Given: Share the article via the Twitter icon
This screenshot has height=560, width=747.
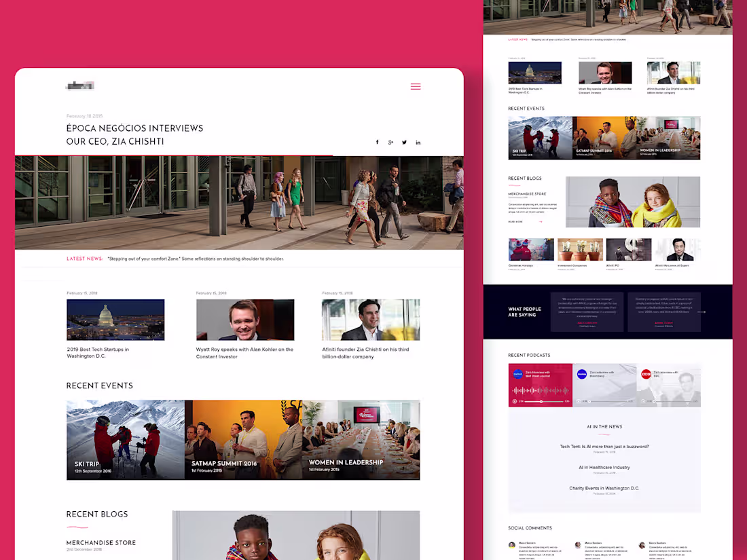Looking at the screenshot, I should pyautogui.click(x=404, y=142).
